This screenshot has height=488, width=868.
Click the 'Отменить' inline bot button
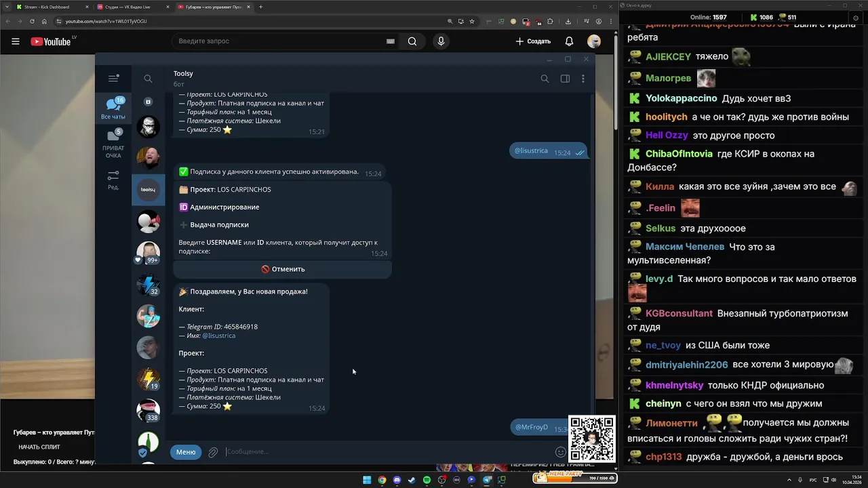[x=283, y=269]
